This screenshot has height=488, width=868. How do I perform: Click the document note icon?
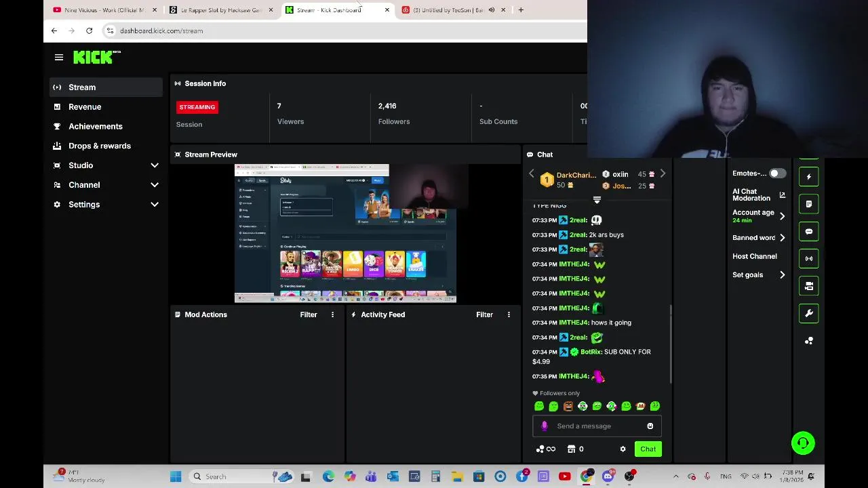click(x=809, y=204)
